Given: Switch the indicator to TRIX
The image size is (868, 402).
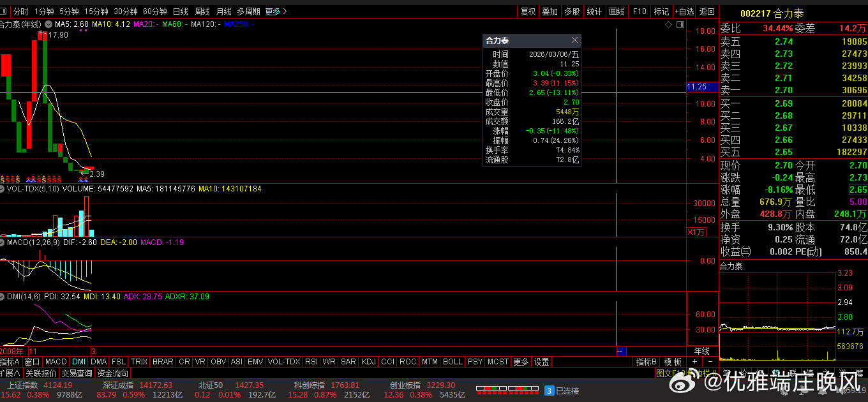Looking at the screenshot, I should coord(139,362).
